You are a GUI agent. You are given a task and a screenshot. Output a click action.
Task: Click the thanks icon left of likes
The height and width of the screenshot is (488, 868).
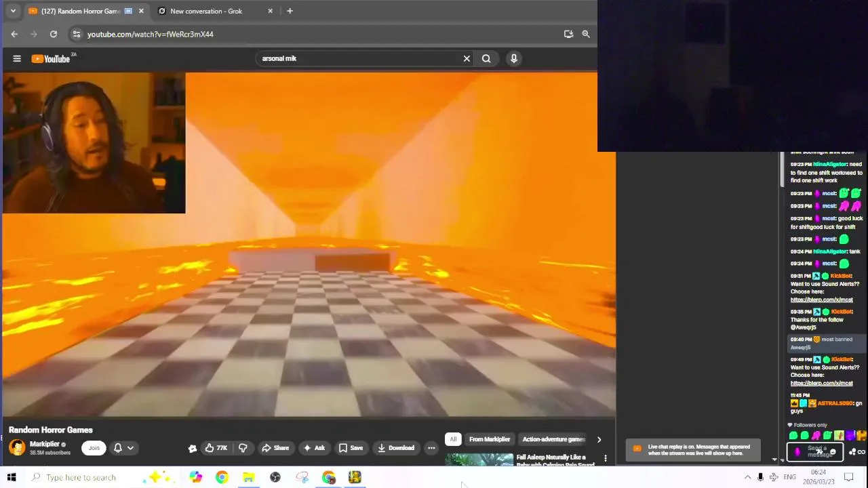tap(193, 448)
